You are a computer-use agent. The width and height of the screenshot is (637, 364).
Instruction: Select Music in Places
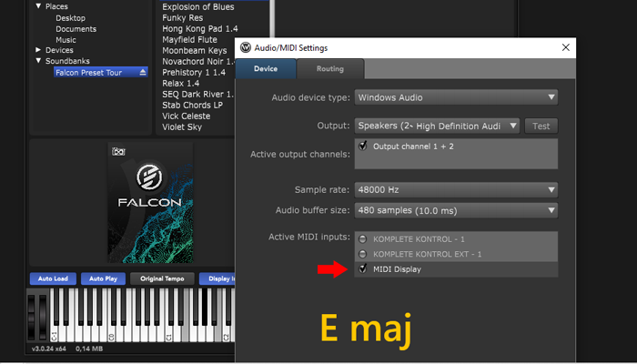(66, 40)
